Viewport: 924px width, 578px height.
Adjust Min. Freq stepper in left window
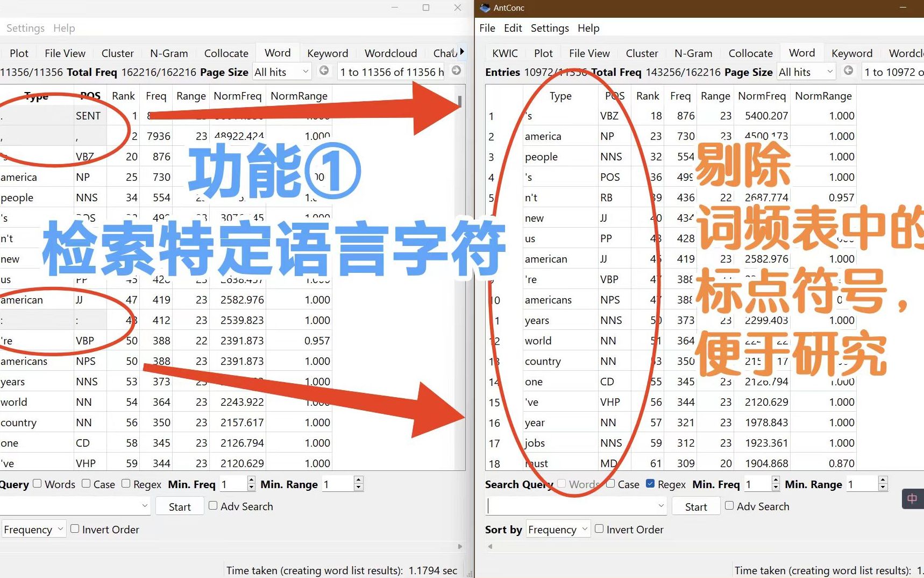[251, 484]
